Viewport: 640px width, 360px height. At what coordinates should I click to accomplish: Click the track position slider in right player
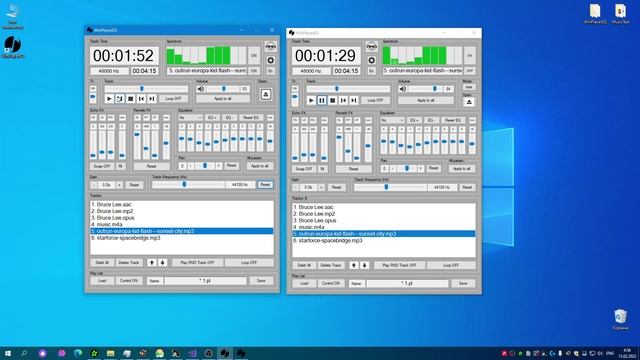348,89
